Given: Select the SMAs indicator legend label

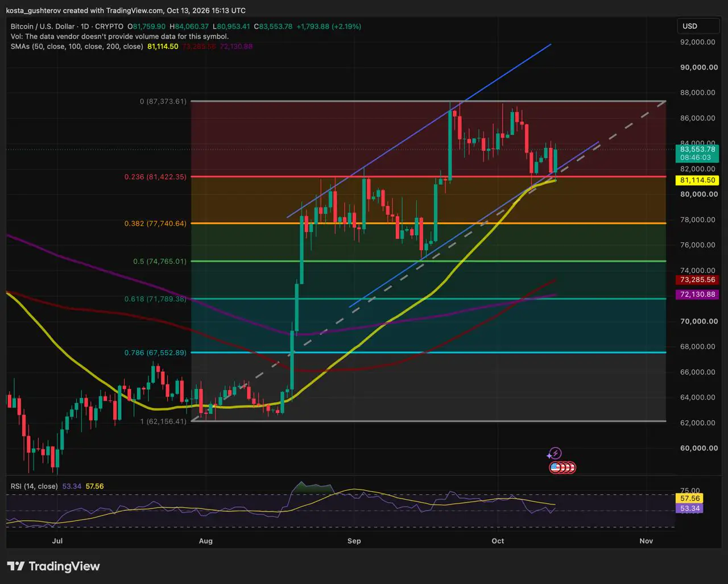Looking at the screenshot, I should [77, 46].
